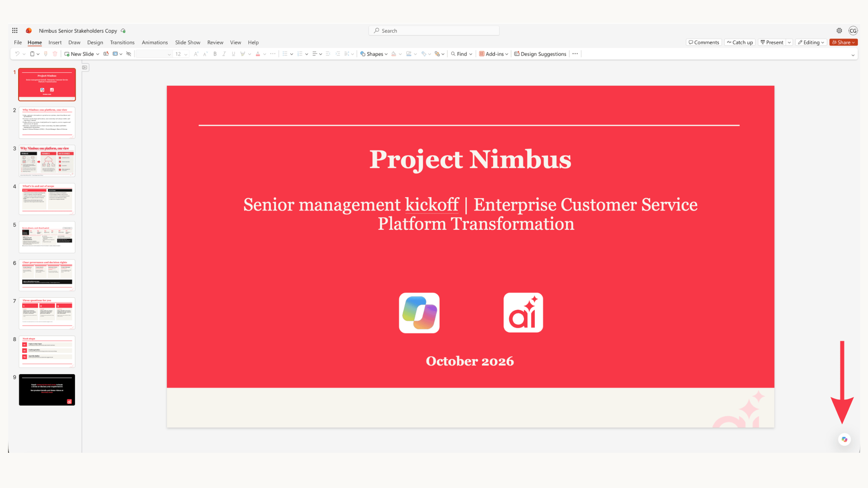868x488 pixels.
Task: Toggle Bold formatting
Action: 215,54
